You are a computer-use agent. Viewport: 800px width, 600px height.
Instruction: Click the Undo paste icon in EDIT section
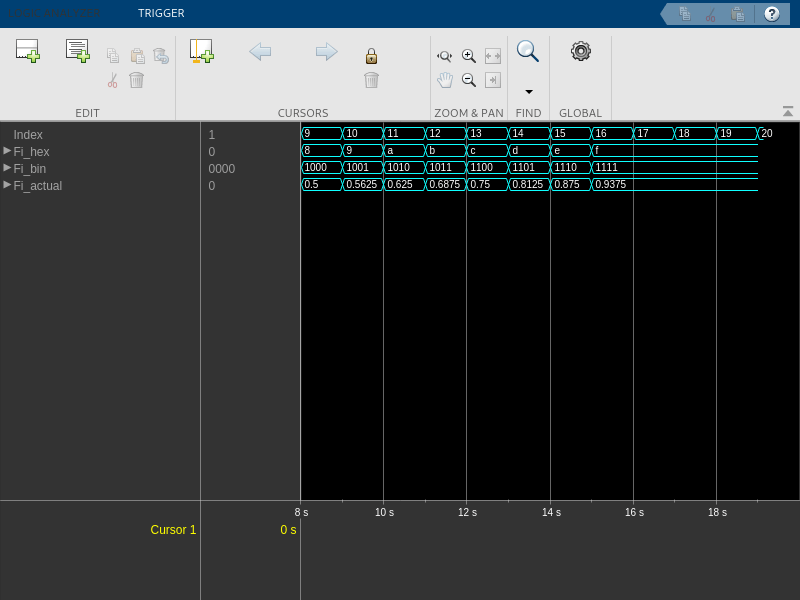tap(161, 56)
